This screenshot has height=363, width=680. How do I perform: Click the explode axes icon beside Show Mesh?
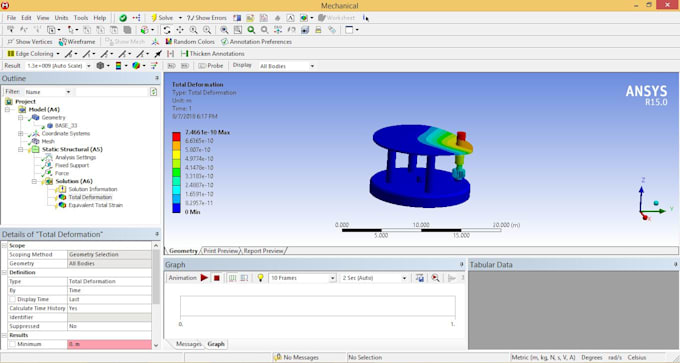(x=155, y=42)
